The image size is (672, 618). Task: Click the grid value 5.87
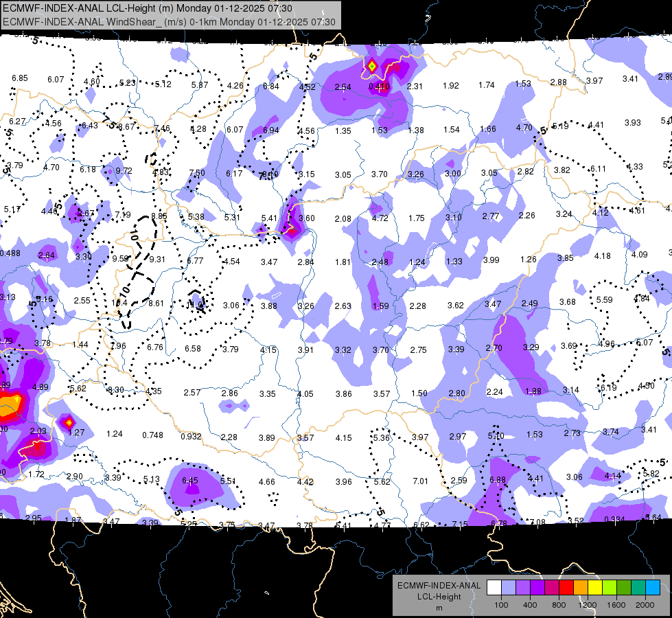point(200,85)
